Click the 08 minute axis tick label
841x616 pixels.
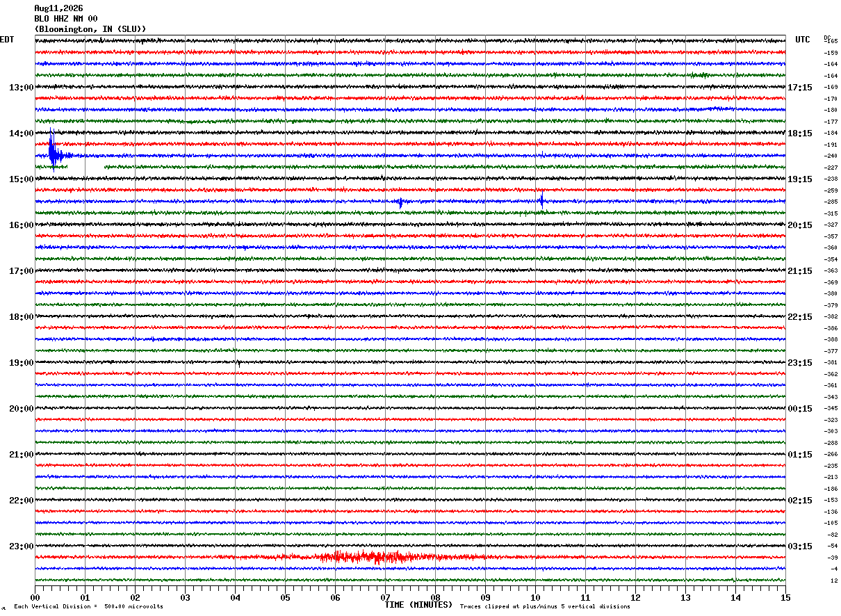[435, 597]
